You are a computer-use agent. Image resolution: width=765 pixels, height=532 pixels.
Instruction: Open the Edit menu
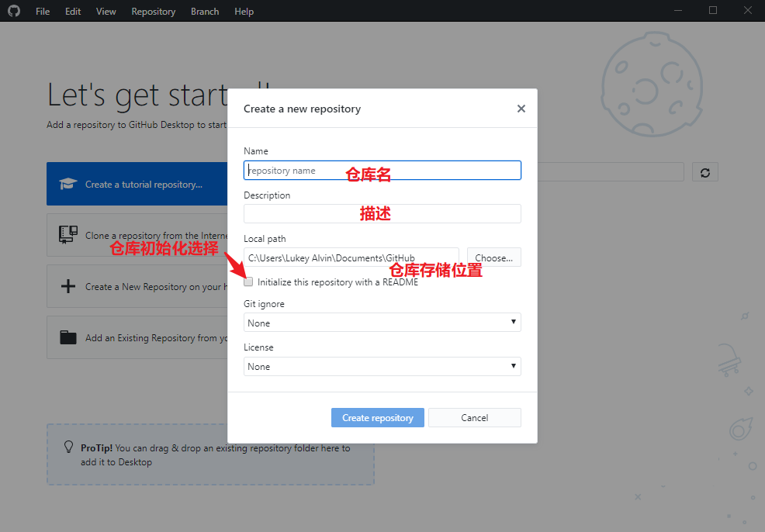coord(73,11)
